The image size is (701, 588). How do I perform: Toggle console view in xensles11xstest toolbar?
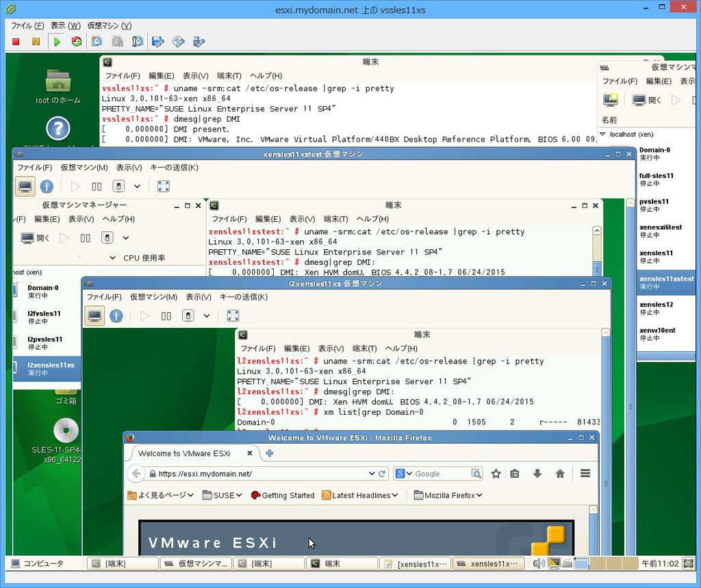pyautogui.click(x=25, y=186)
